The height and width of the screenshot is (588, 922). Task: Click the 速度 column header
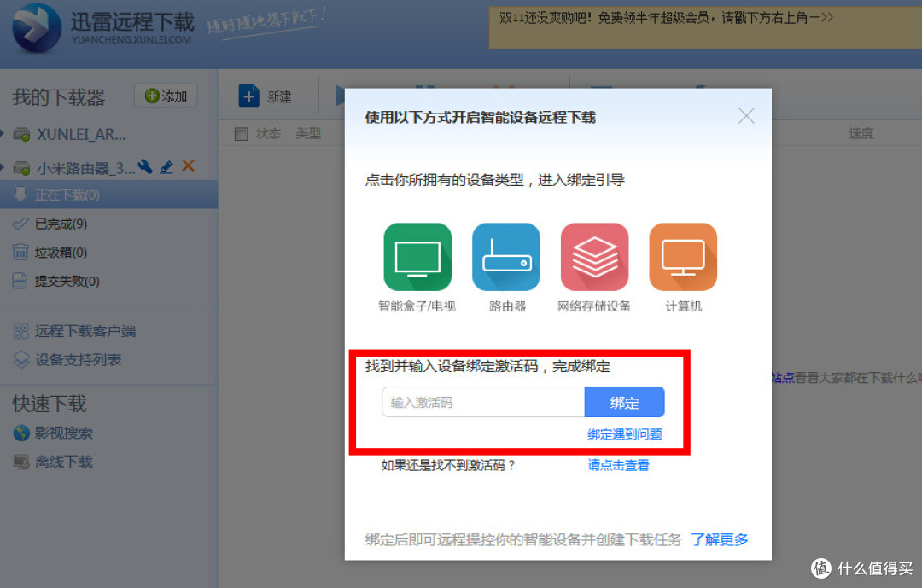click(861, 133)
